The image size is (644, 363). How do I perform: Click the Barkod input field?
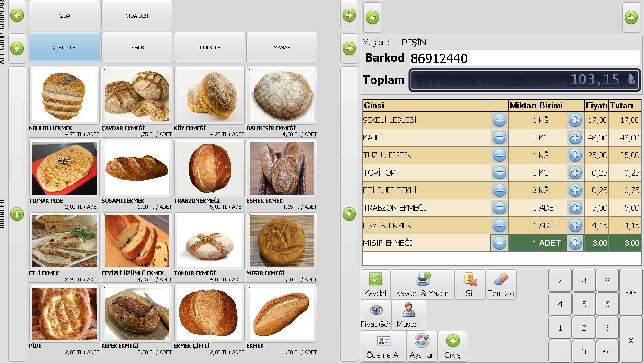pyautogui.click(x=525, y=58)
